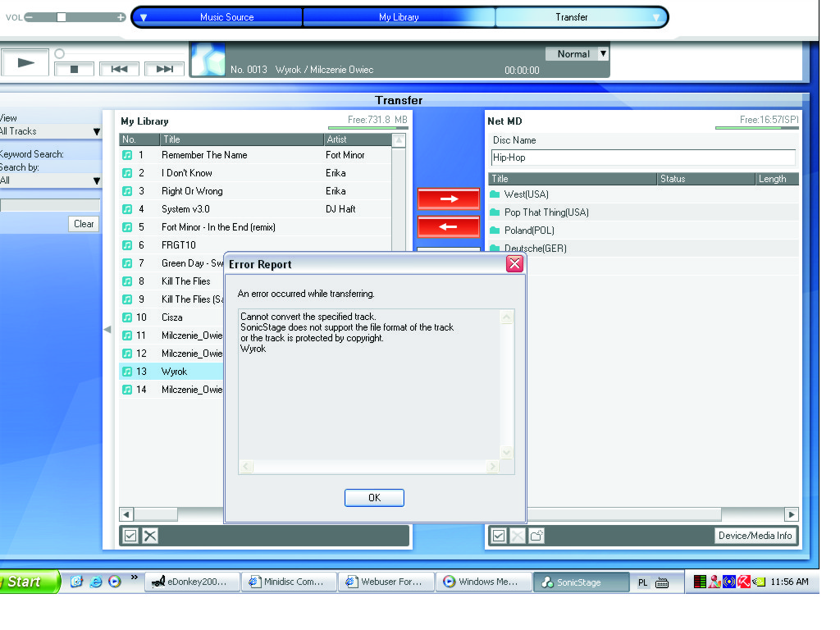The image size is (840, 630).
Task: Click volume plus icon
Action: [x=121, y=17]
